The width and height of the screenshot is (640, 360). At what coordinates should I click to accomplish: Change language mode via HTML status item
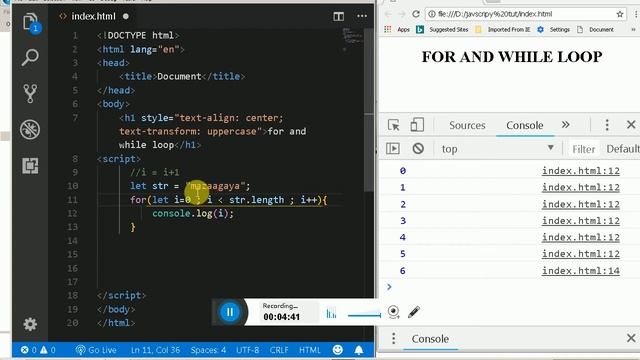pos(310,350)
